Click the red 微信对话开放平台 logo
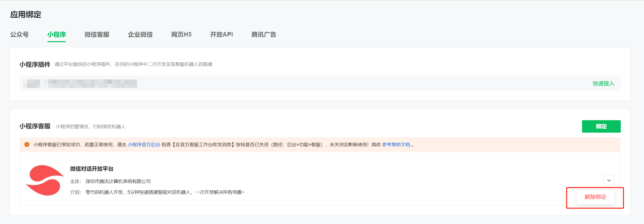 [x=45, y=180]
